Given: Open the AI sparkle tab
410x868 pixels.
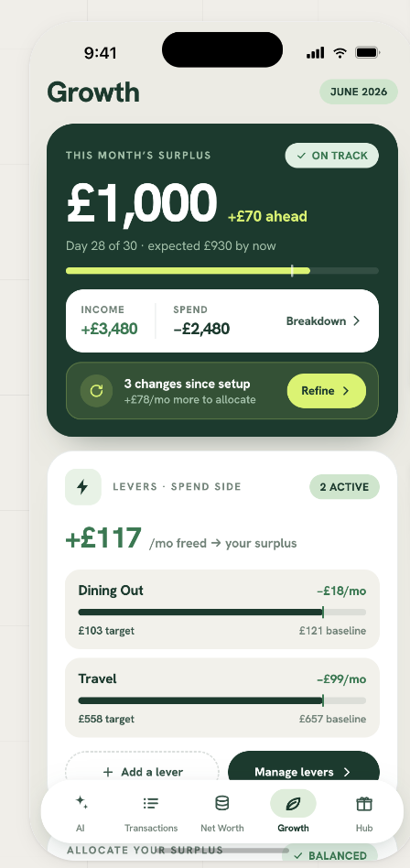Looking at the screenshot, I should click(x=81, y=802).
